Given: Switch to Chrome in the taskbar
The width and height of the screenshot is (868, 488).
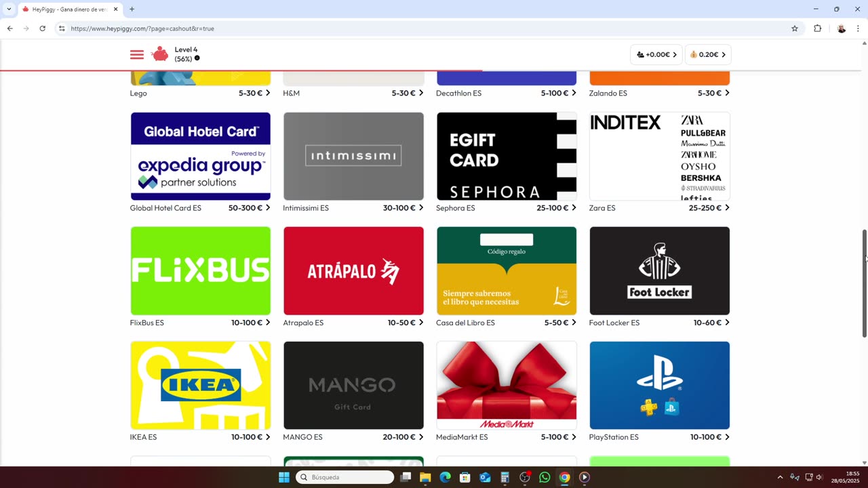Looking at the screenshot, I should (564, 477).
